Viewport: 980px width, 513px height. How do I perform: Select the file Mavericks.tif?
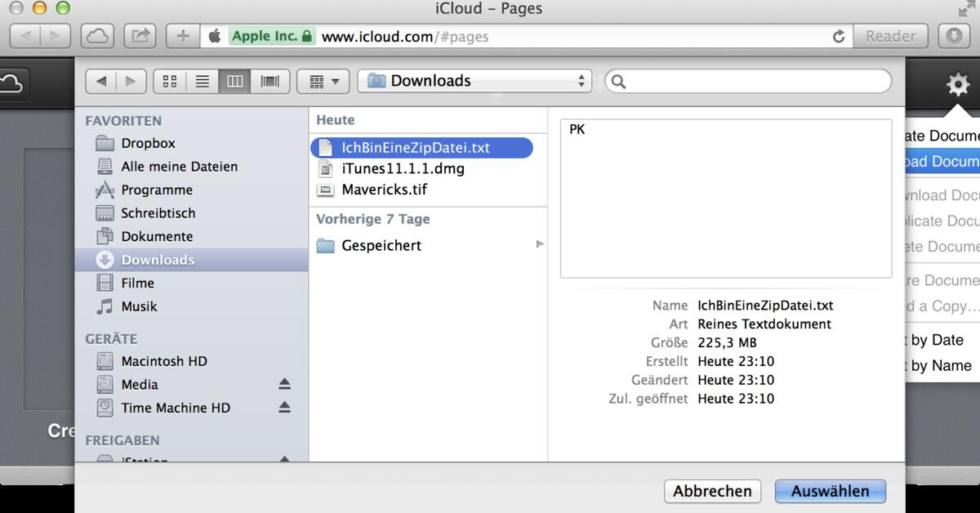coord(372,190)
